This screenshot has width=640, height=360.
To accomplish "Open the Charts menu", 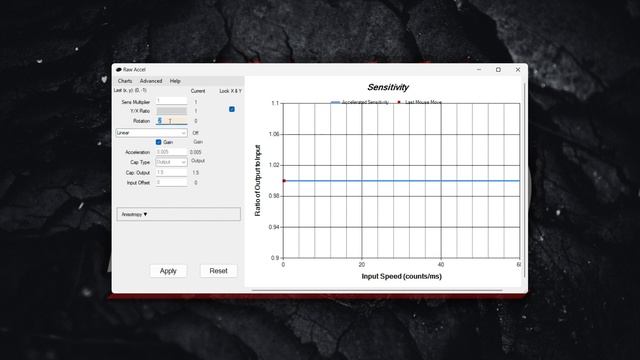I will point(125,81).
